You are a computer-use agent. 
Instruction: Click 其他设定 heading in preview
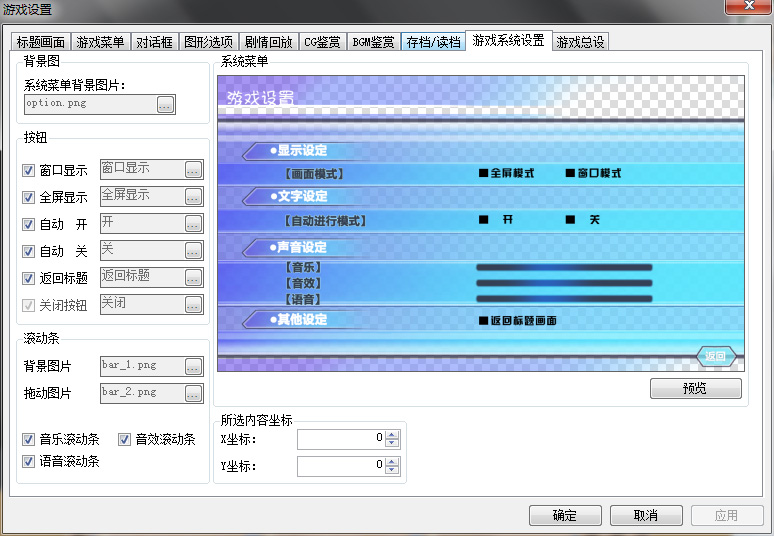point(299,320)
